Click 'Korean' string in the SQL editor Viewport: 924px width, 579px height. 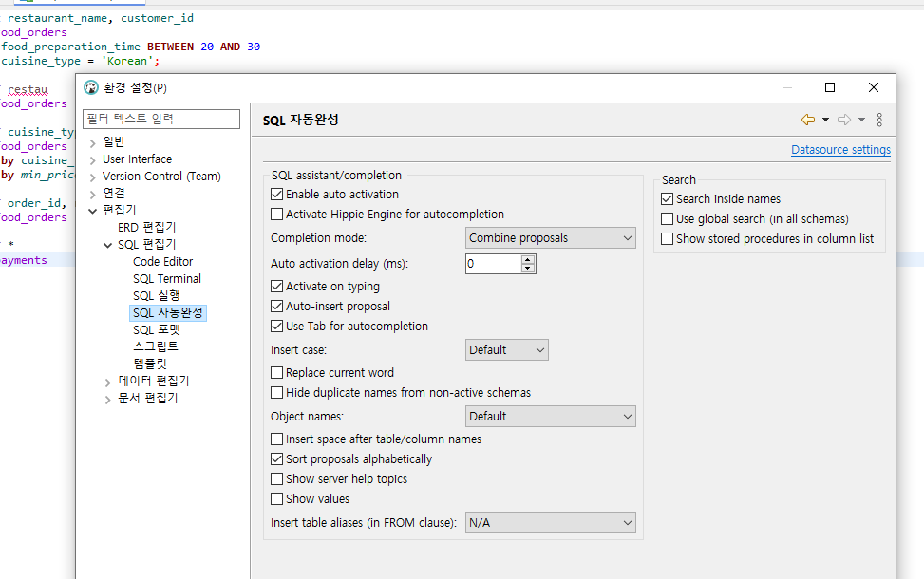coord(127,61)
